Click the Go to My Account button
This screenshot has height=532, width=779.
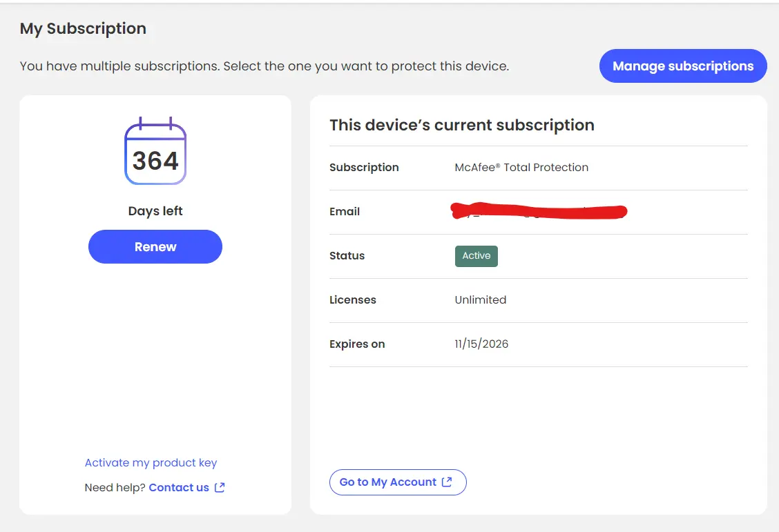398,482
